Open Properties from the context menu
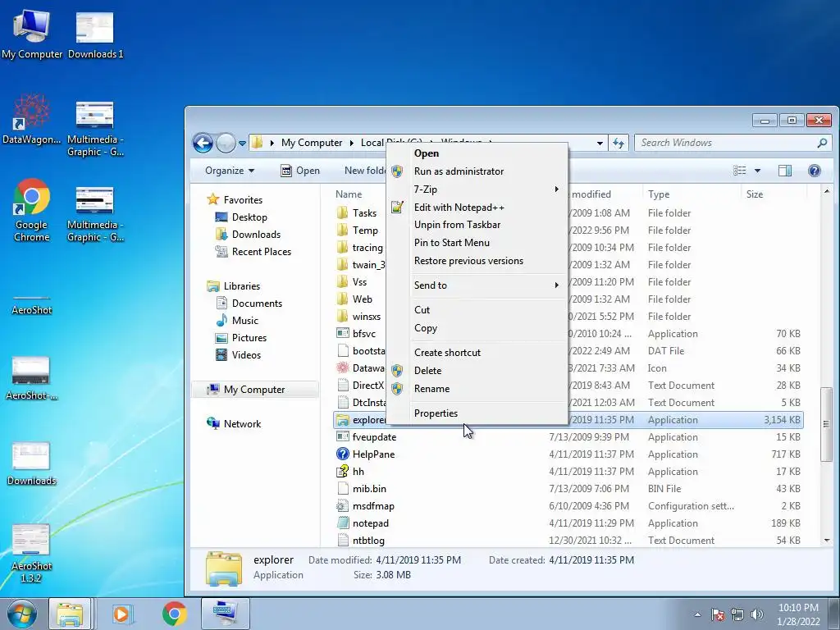Image resolution: width=840 pixels, height=630 pixels. point(477,413)
